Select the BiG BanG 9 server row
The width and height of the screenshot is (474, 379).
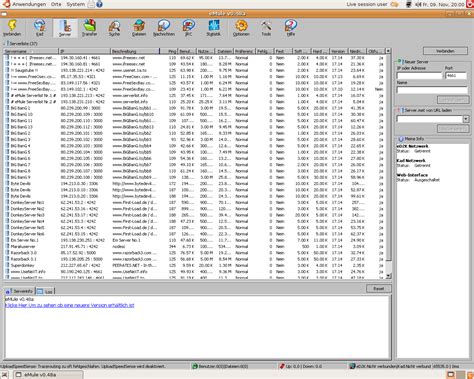click(x=195, y=177)
